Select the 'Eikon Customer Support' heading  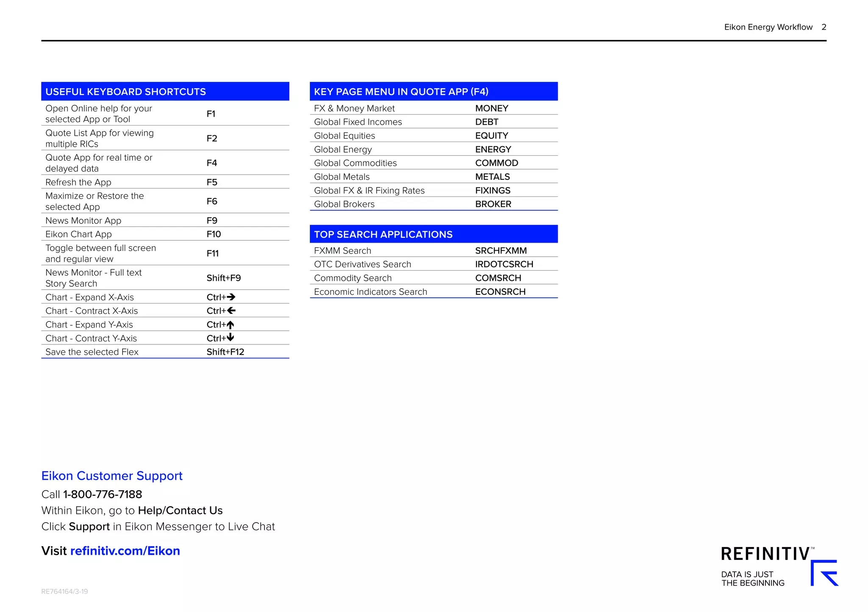pyautogui.click(x=112, y=476)
